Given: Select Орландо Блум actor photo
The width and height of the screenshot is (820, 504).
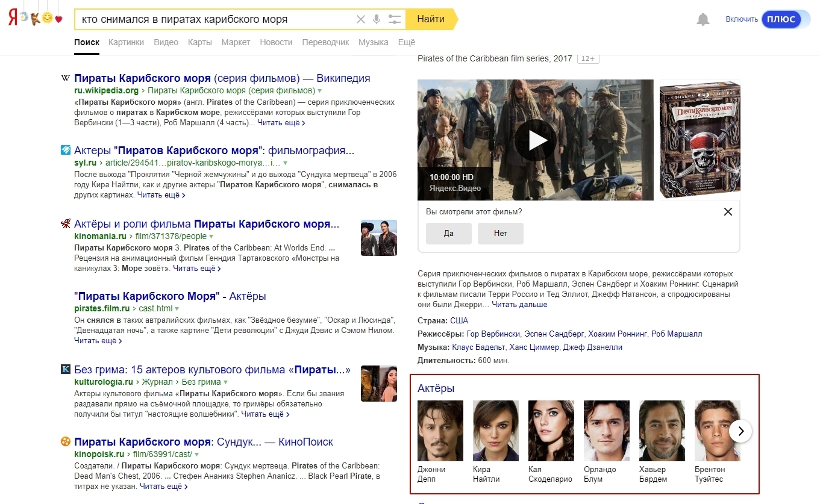Looking at the screenshot, I should coord(607,431).
